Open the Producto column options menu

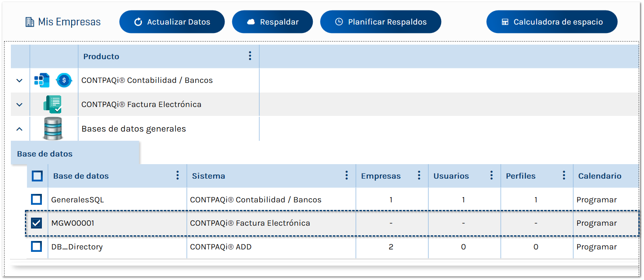click(250, 56)
